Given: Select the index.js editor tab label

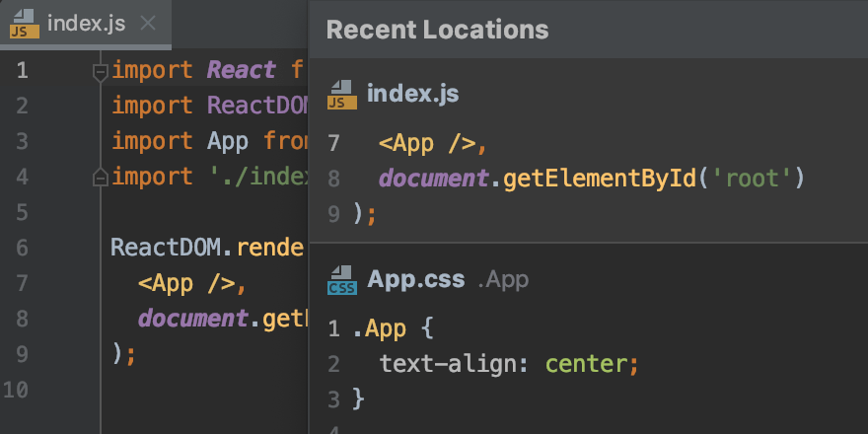Looking at the screenshot, I should point(87,24).
